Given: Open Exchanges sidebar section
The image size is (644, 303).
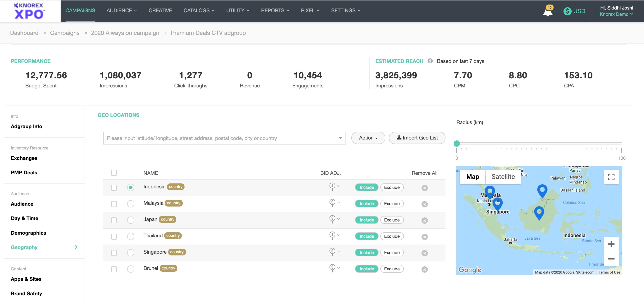Looking at the screenshot, I should pos(24,158).
